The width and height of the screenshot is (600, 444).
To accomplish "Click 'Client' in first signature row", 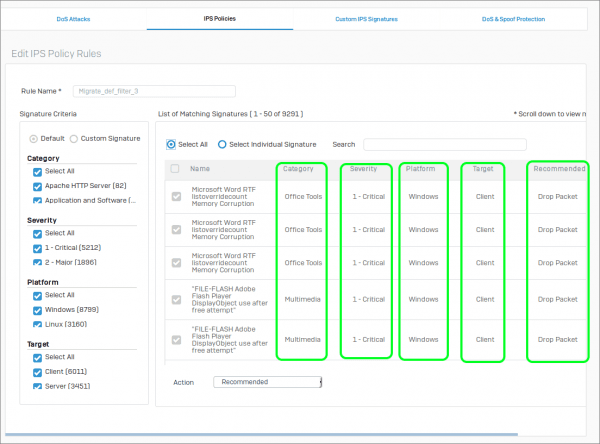I will coord(485,196).
